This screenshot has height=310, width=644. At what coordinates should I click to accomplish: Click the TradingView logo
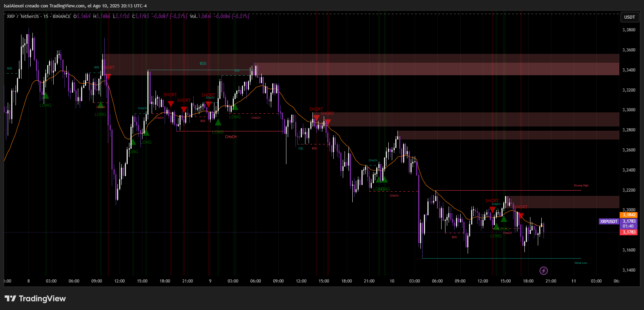point(35,299)
